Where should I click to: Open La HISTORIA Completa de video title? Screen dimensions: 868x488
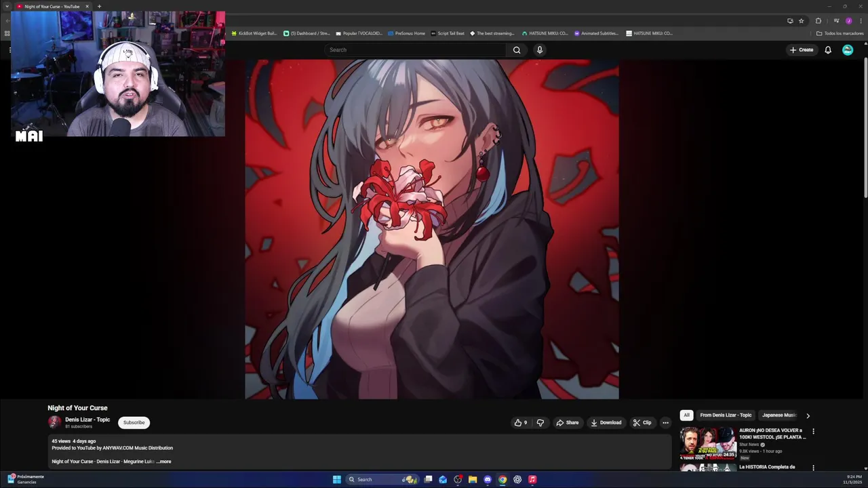click(x=767, y=467)
